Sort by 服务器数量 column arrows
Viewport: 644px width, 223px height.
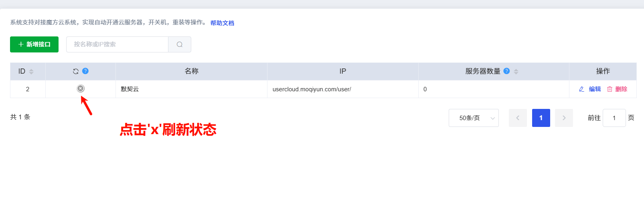(516, 72)
